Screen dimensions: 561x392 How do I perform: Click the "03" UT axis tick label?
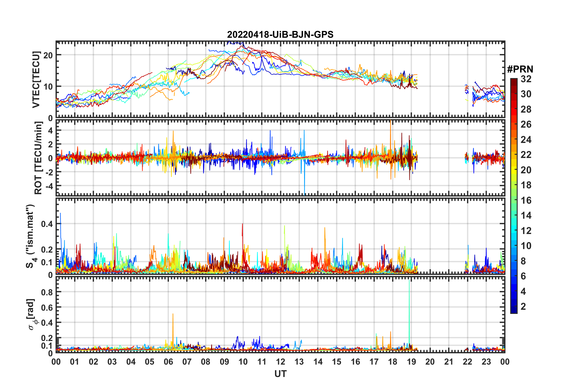(x=112, y=362)
